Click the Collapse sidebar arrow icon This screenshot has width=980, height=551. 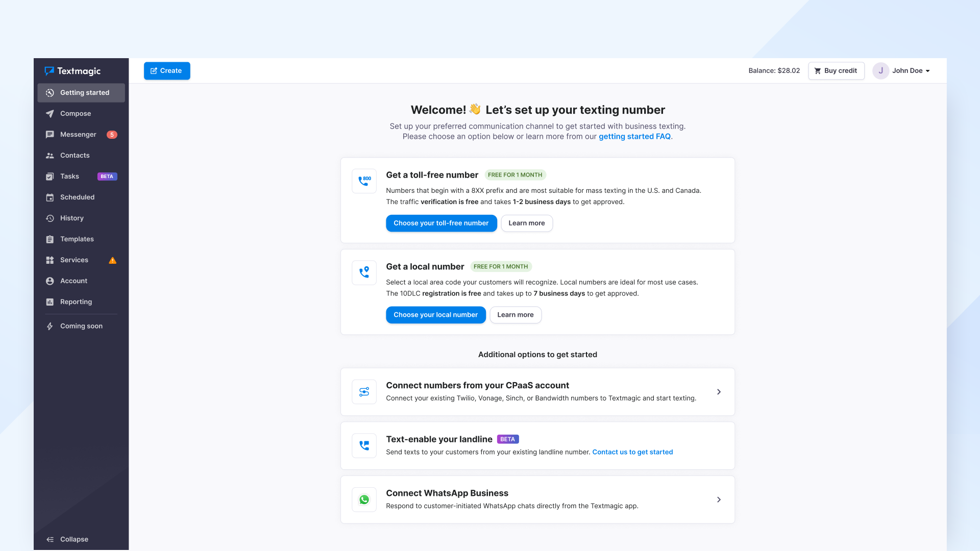tap(50, 539)
